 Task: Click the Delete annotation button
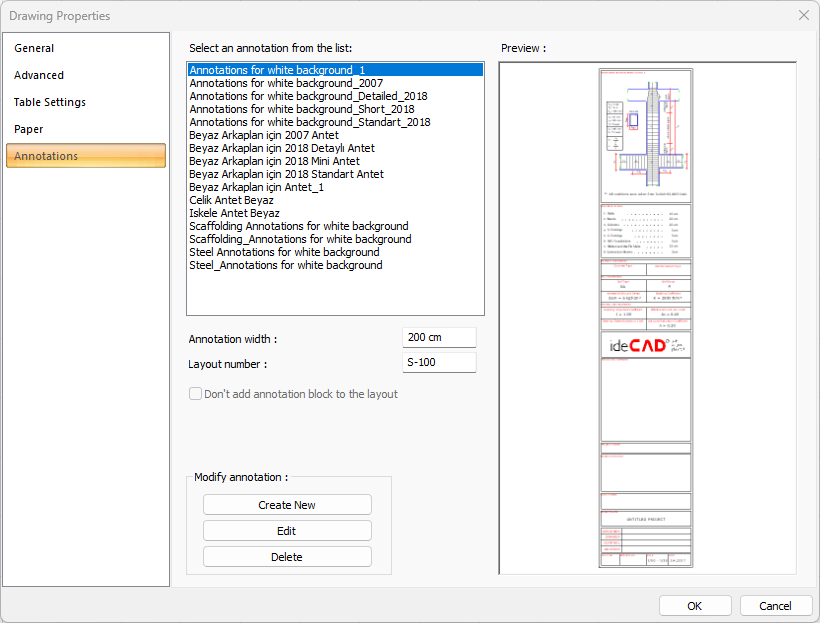pos(287,557)
